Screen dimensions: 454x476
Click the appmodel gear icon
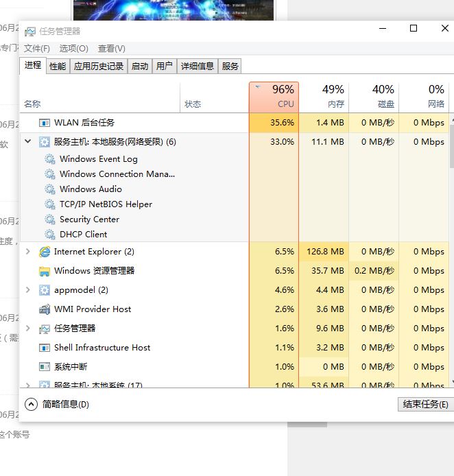point(45,290)
